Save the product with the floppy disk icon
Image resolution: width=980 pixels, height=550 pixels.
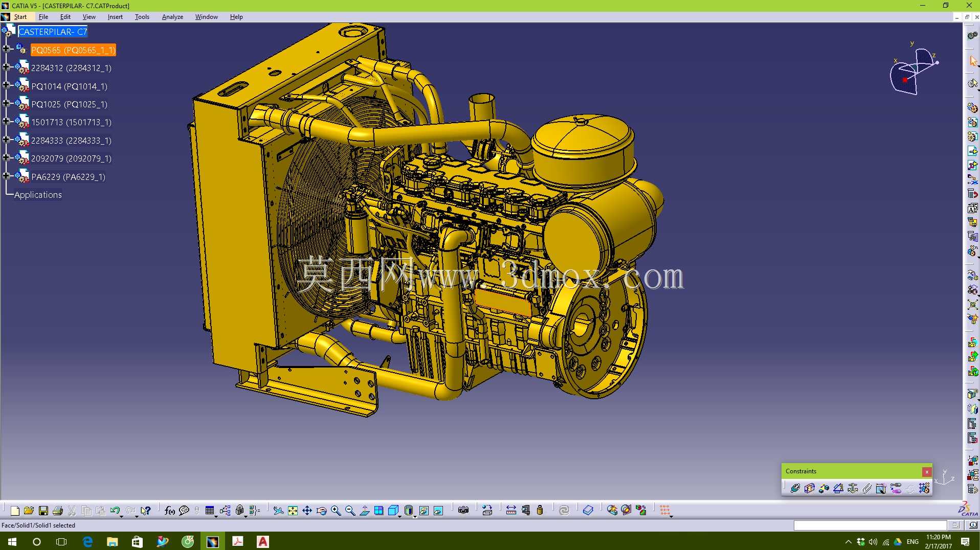pyautogui.click(x=43, y=510)
